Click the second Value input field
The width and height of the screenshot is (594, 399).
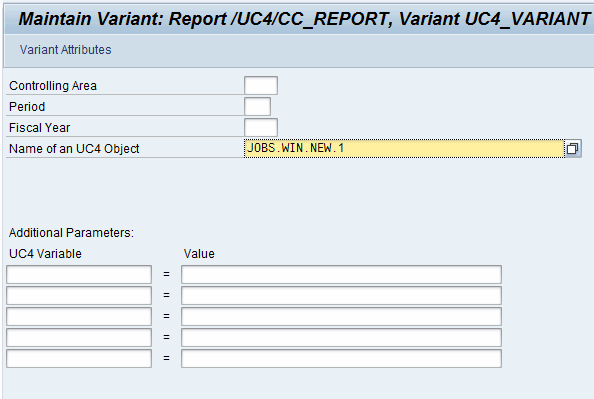(341, 296)
